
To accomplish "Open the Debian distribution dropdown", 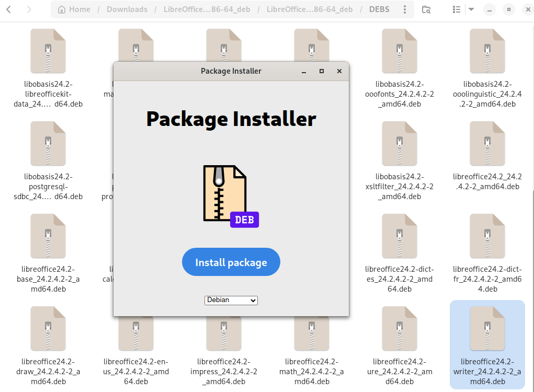I will (x=231, y=300).
